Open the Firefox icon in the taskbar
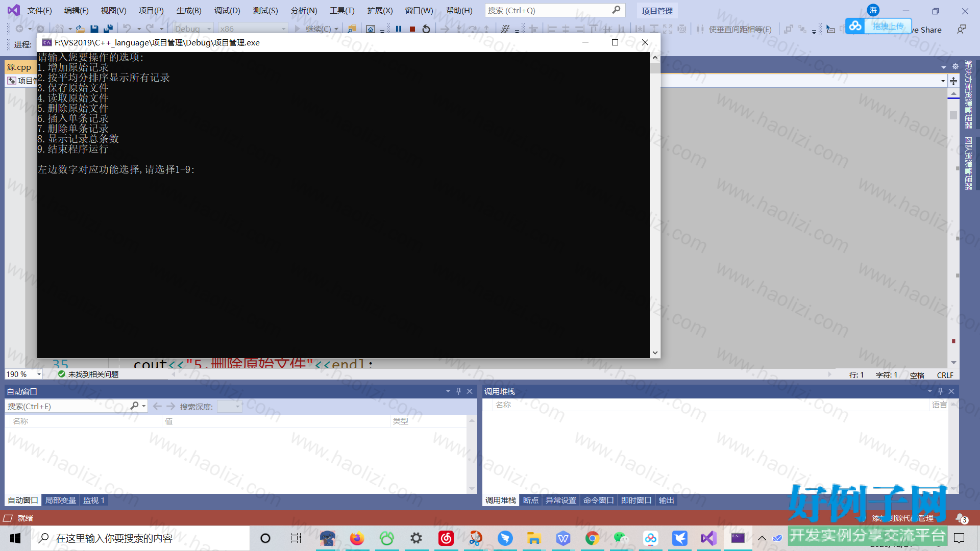Viewport: 980px width, 551px height. pyautogui.click(x=357, y=538)
